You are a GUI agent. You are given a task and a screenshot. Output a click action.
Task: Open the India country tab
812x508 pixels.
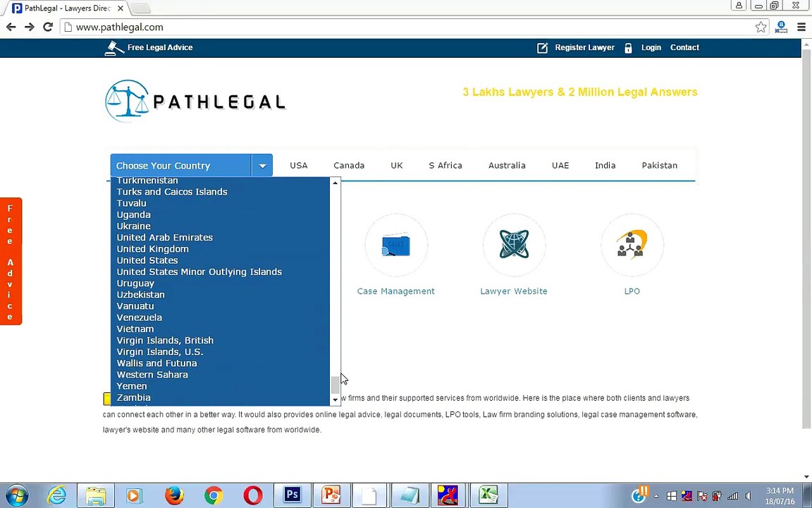click(605, 165)
